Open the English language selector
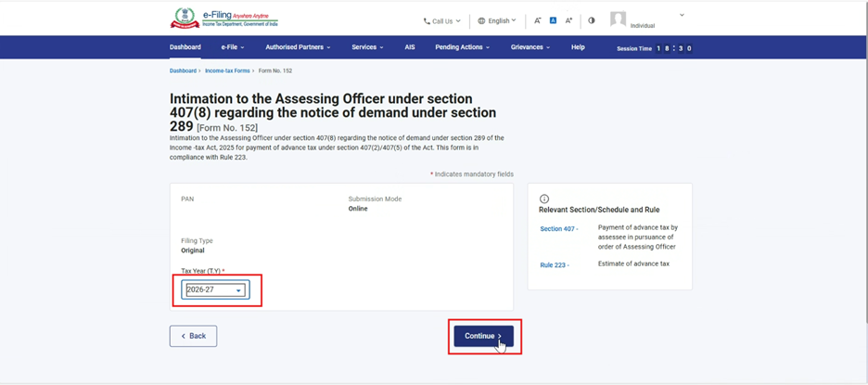 coord(497,20)
